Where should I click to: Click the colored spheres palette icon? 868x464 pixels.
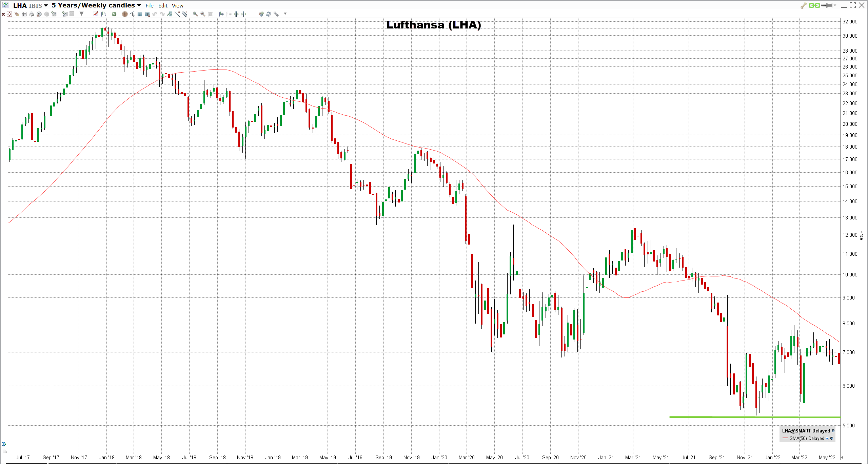click(261, 14)
